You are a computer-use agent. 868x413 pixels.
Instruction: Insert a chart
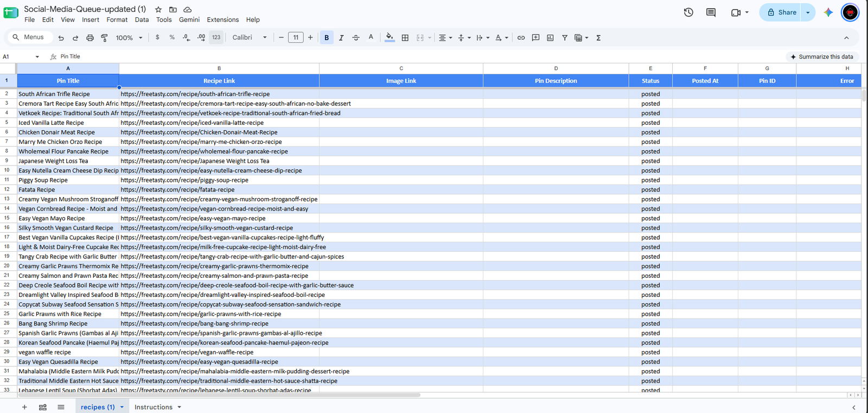click(550, 37)
